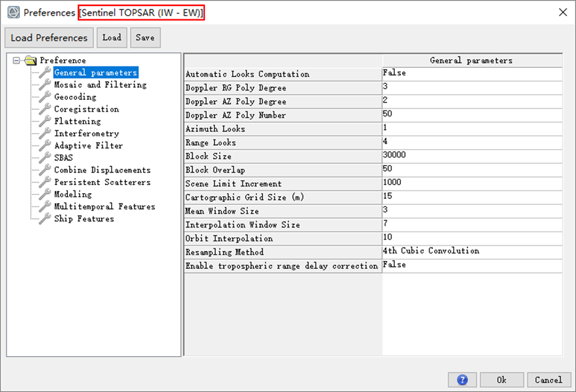Edit Cartographic Grid Size value 15
576x392 pixels.
point(472,197)
